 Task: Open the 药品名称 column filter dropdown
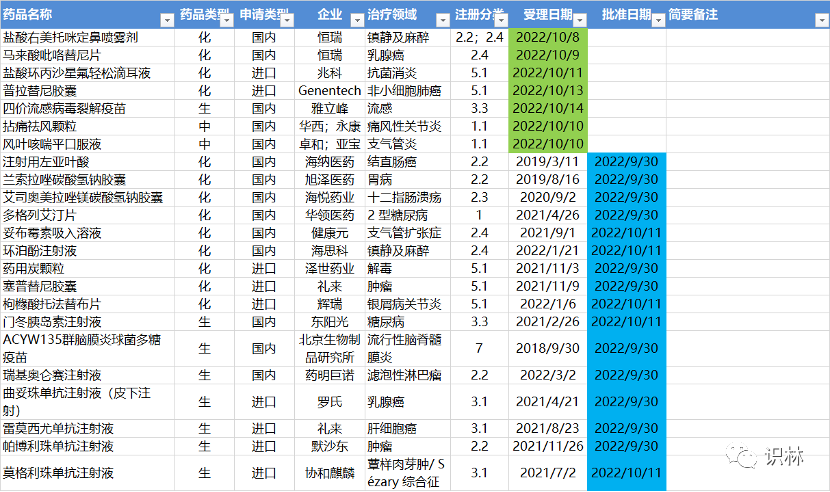pos(167,19)
